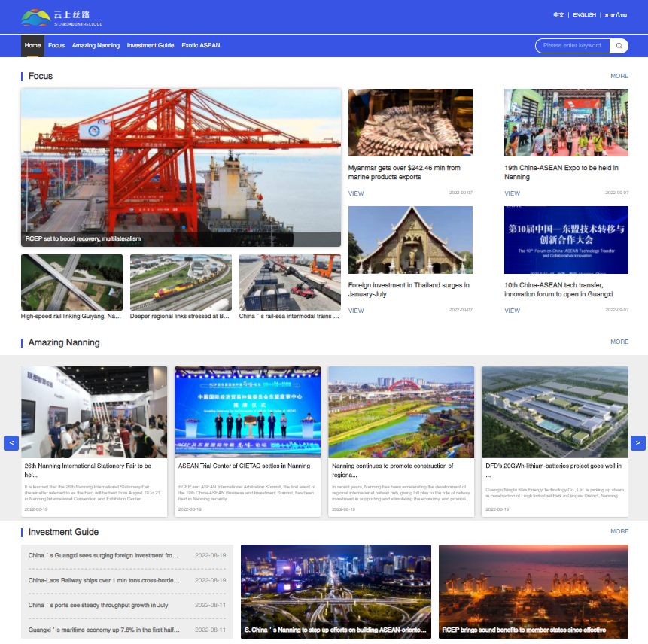Open the Focus menu tab
Screen dimensions: 648x644
(x=56, y=46)
